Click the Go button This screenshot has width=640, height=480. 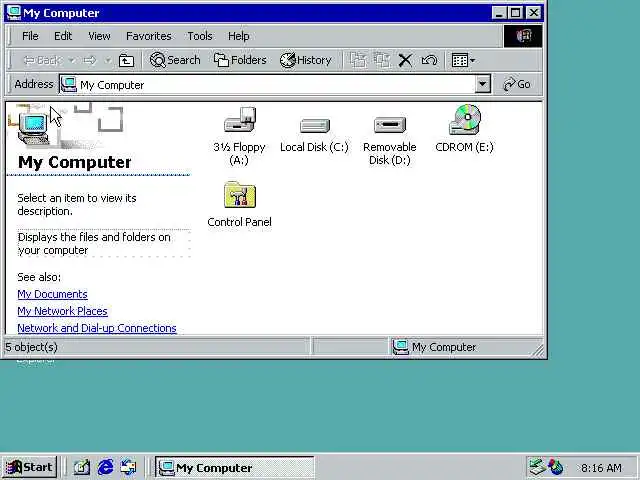(x=517, y=84)
